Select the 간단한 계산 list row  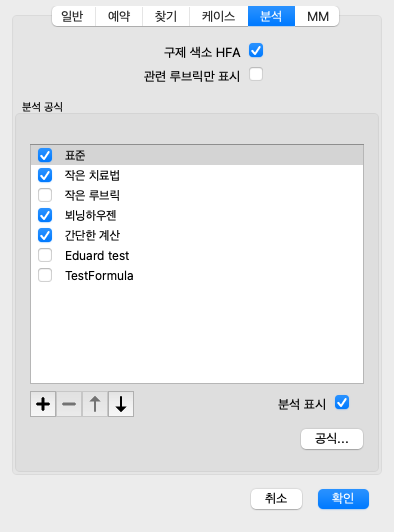(197, 235)
